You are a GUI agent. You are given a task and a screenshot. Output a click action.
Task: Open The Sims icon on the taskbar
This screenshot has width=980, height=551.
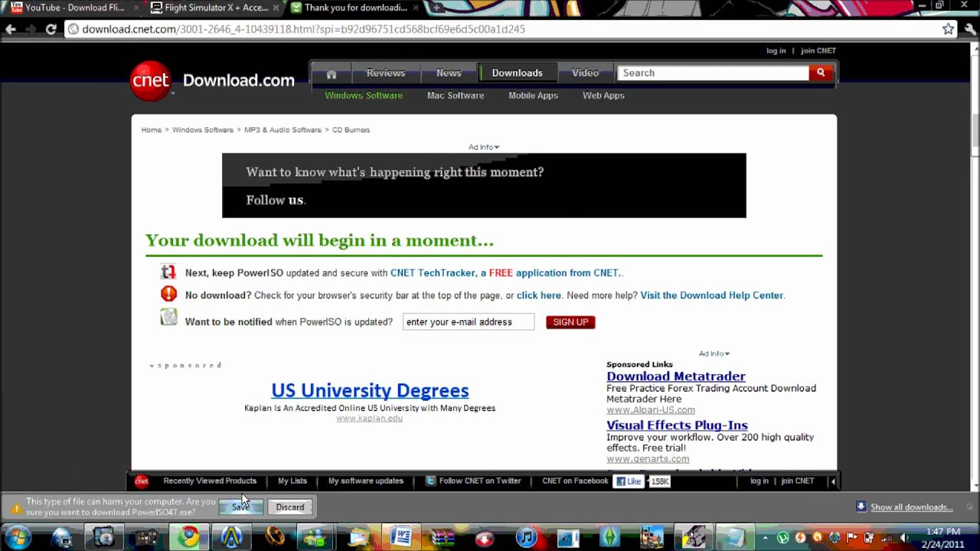(610, 537)
